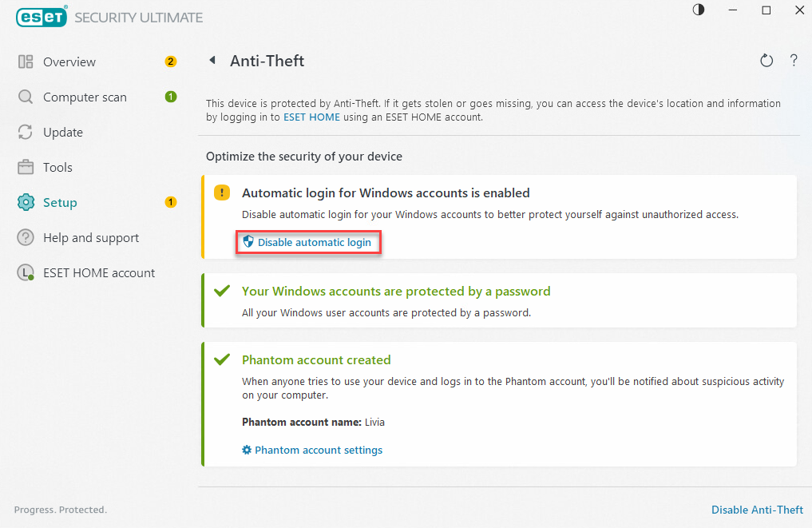The height and width of the screenshot is (528, 812).
Task: Click the Setup notification badge 1
Action: [x=170, y=202]
